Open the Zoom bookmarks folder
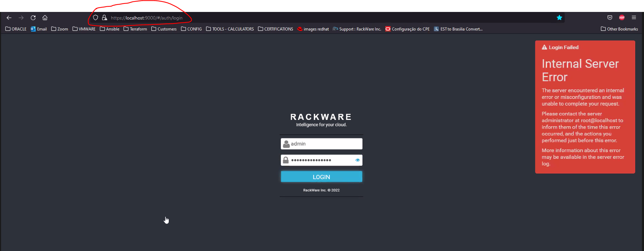 tap(60, 29)
